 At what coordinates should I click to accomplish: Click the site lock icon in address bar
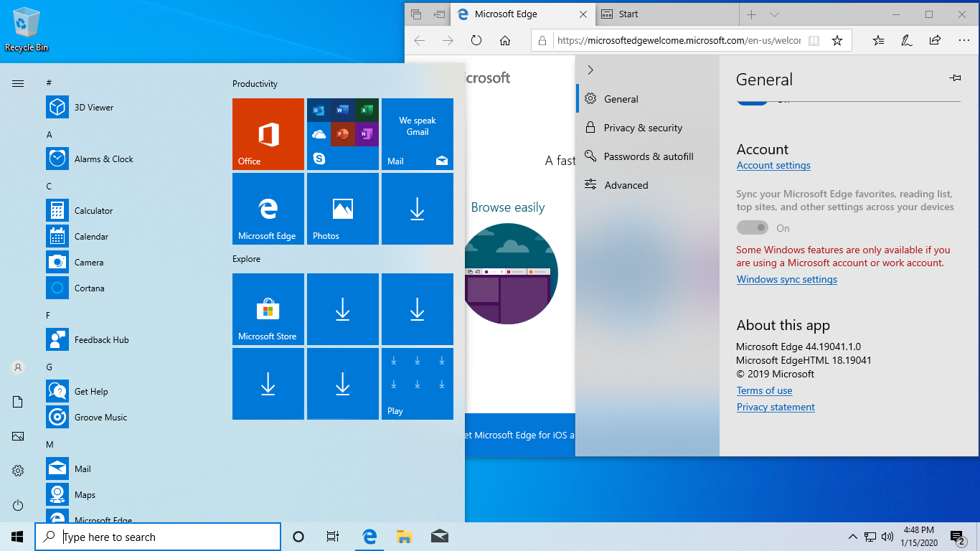[x=543, y=41]
